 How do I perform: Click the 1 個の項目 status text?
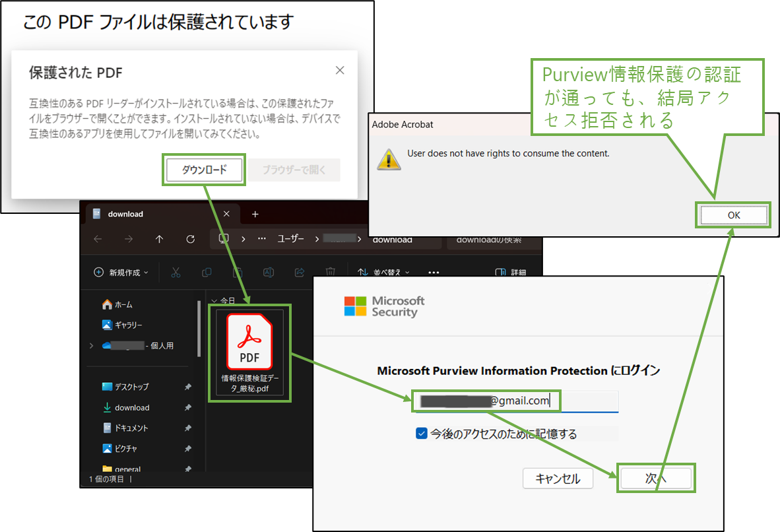pos(106,479)
